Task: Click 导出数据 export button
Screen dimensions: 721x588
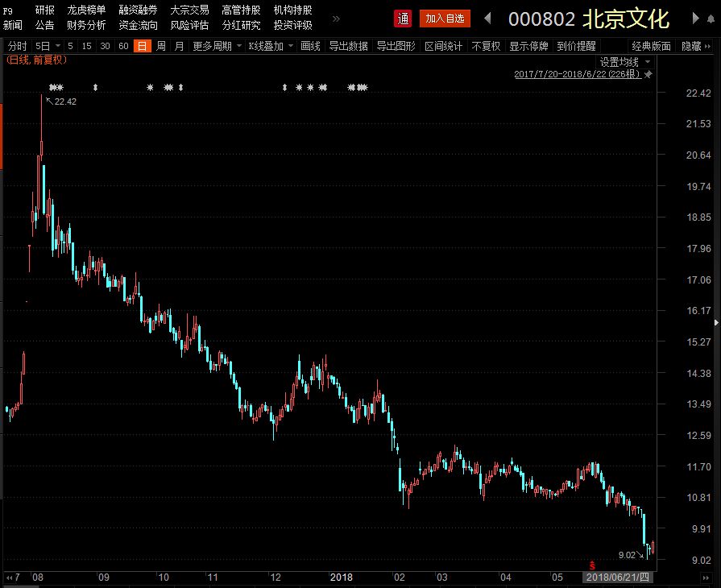Action: coord(349,46)
